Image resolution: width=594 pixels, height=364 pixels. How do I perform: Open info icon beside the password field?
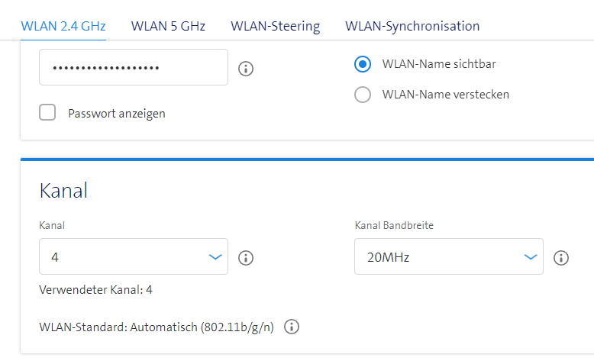coord(246,69)
